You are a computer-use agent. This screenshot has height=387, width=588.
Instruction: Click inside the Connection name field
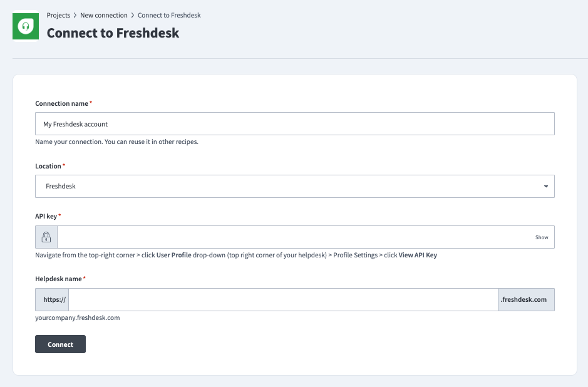(x=294, y=123)
